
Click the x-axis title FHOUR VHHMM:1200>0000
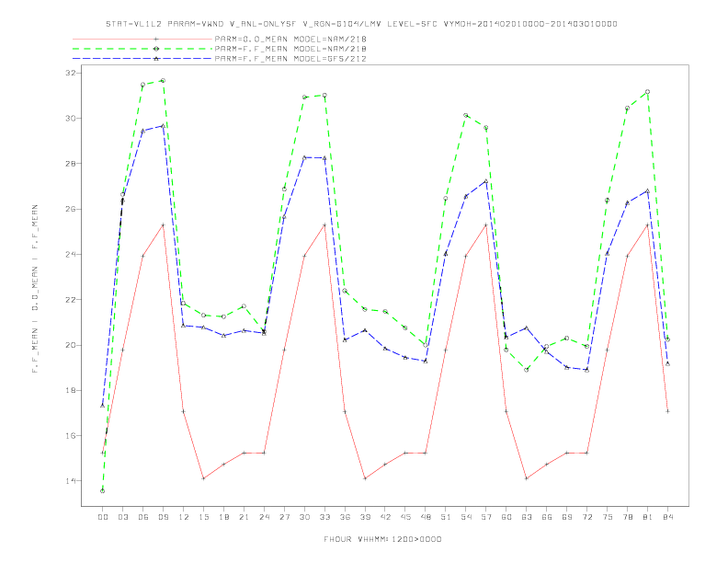click(x=382, y=539)
